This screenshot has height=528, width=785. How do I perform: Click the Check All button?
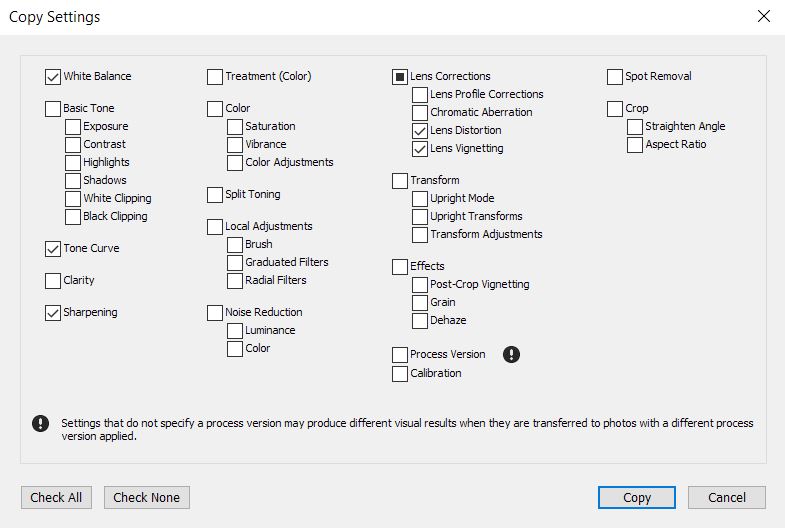56,497
